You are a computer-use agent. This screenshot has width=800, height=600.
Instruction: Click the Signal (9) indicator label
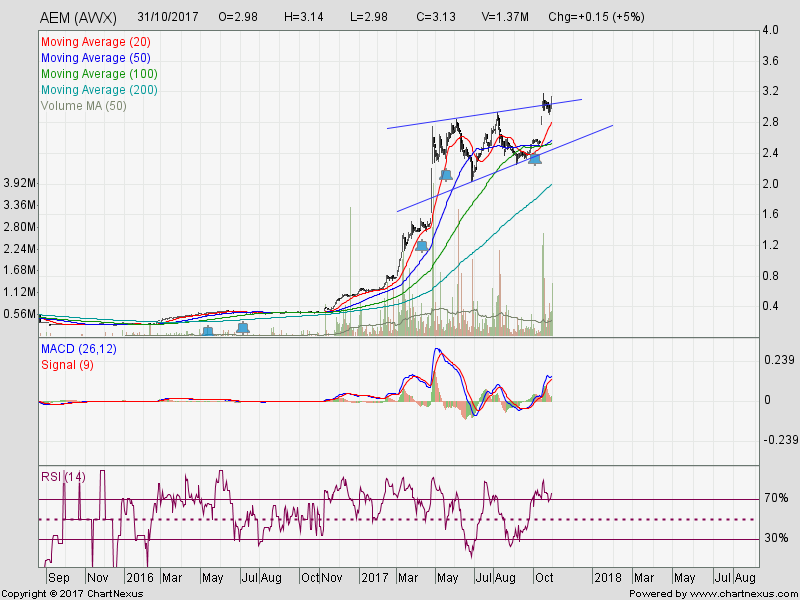[x=67, y=364]
